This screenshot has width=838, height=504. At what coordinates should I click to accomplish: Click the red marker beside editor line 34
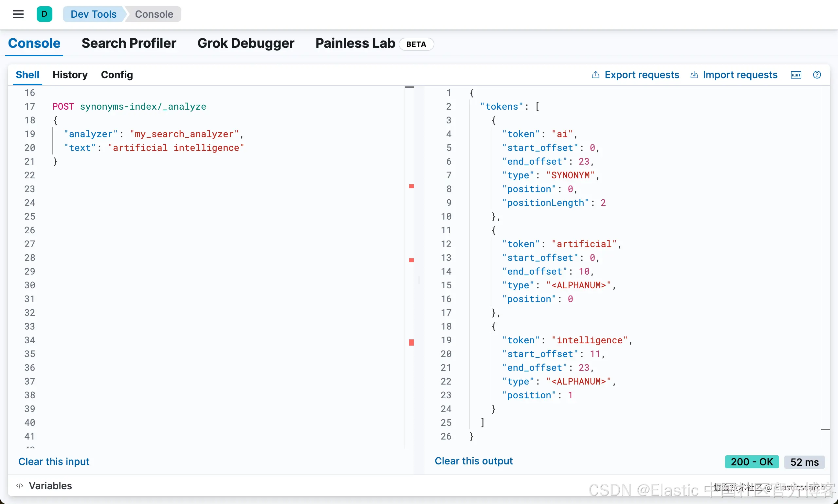coord(411,342)
